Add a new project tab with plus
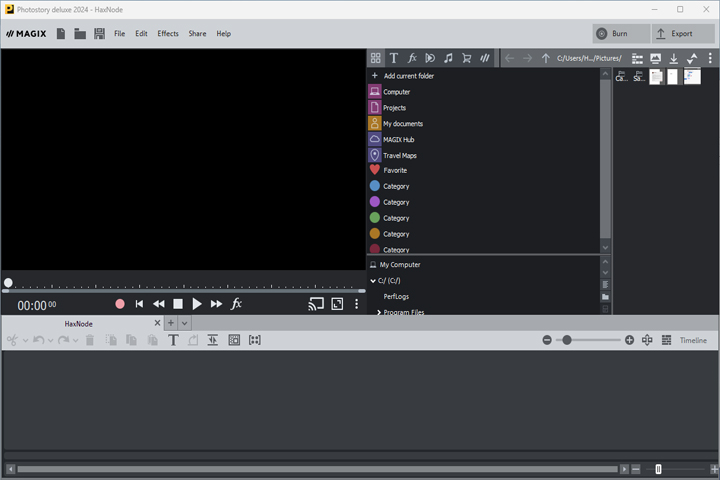Image resolution: width=720 pixels, height=480 pixels. click(171, 323)
